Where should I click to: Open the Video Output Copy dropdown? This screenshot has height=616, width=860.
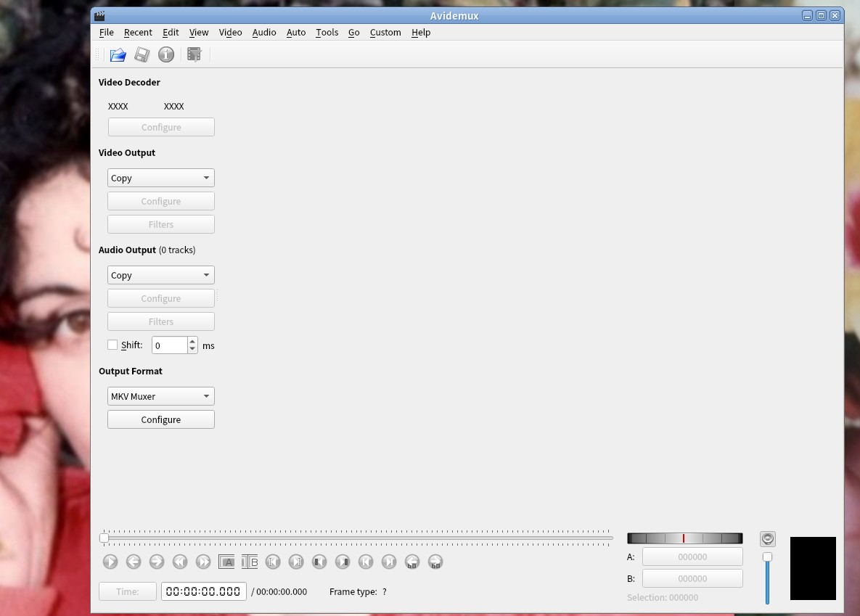[160, 177]
